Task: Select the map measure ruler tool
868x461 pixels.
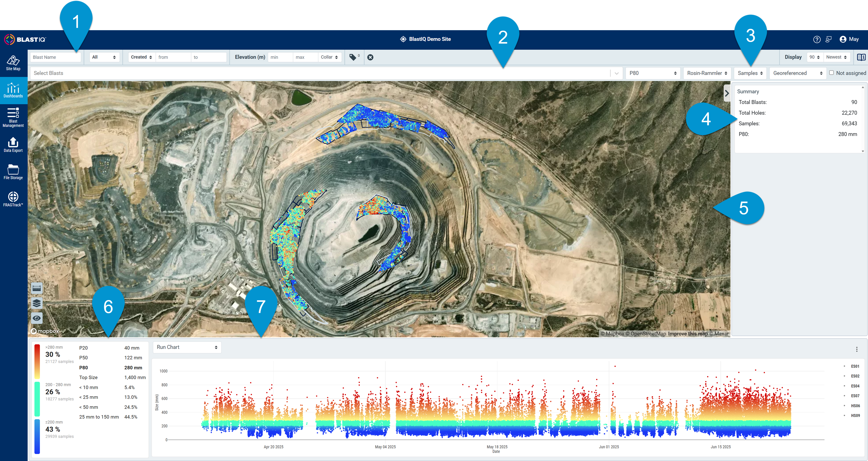Action: (x=37, y=288)
